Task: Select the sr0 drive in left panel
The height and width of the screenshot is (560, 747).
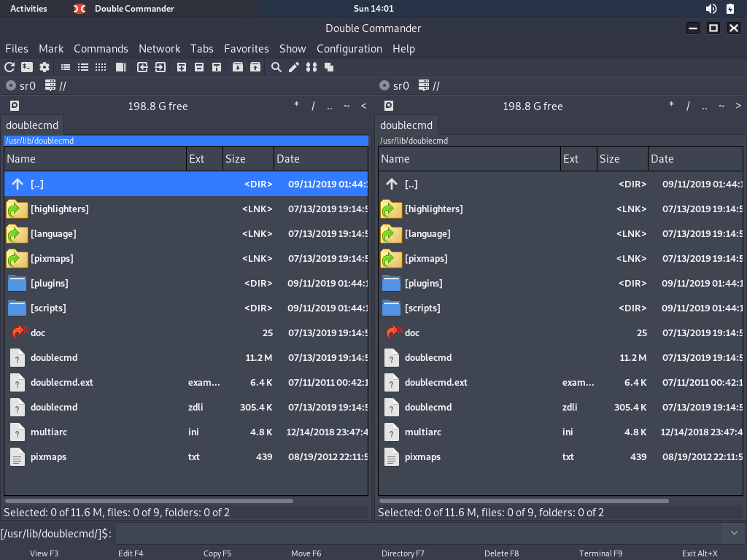Action: [x=21, y=86]
